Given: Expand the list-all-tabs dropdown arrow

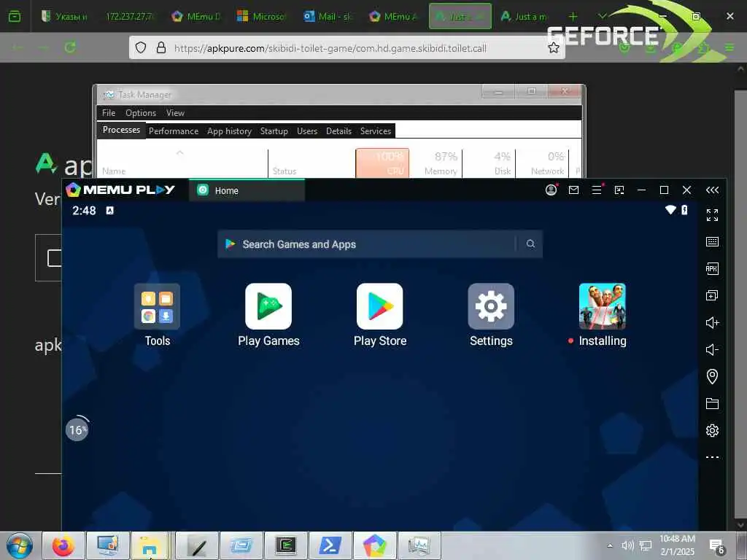Looking at the screenshot, I should point(602,16).
